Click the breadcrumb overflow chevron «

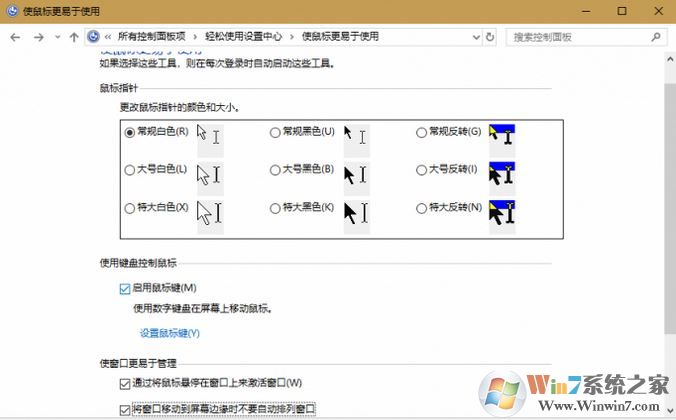click(x=108, y=37)
